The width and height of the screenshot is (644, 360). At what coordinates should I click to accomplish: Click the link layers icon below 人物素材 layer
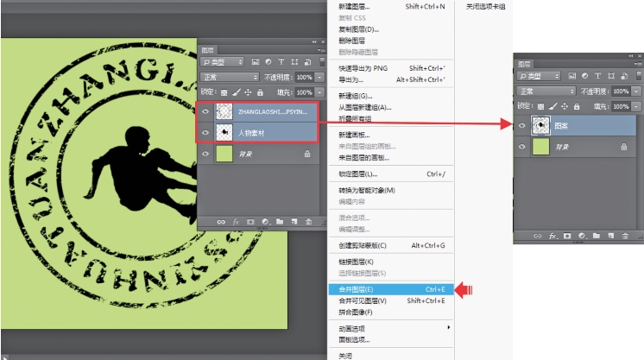click(222, 222)
